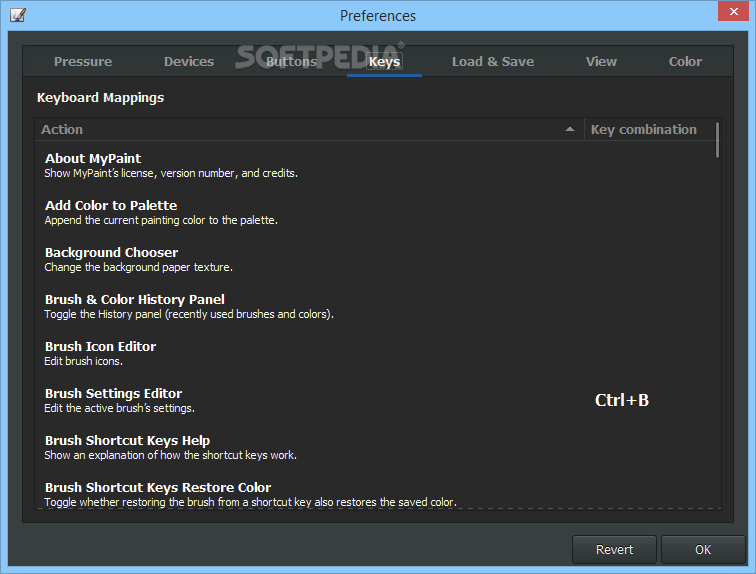Viewport: 756px width, 574px height.
Task: Select the Background Chooser action
Action: click(x=378, y=259)
